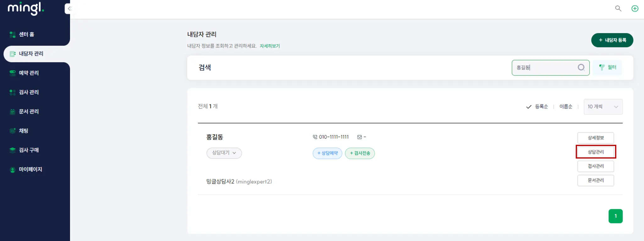644x241 pixels.
Task: Click the phone icon next to 010-1111-1111
Action: point(315,137)
